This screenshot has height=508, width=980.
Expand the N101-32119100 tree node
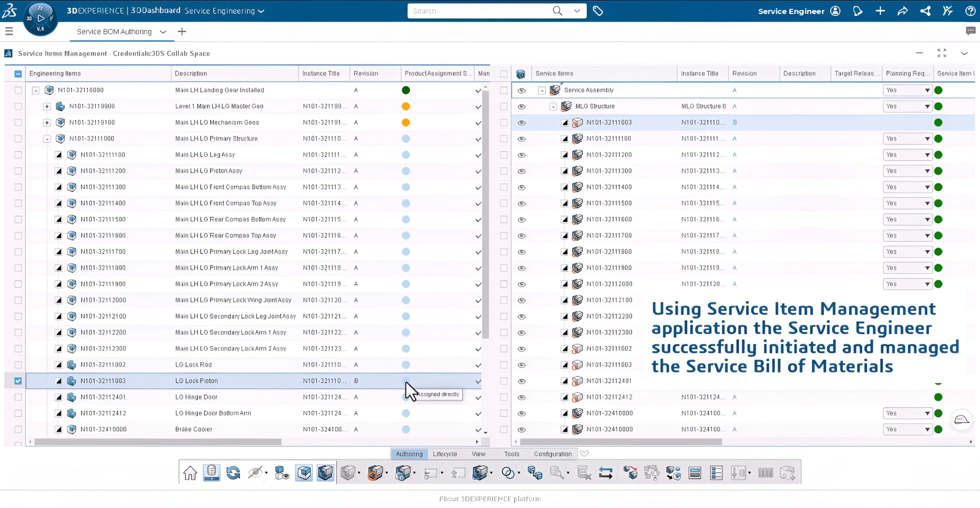[47, 123]
